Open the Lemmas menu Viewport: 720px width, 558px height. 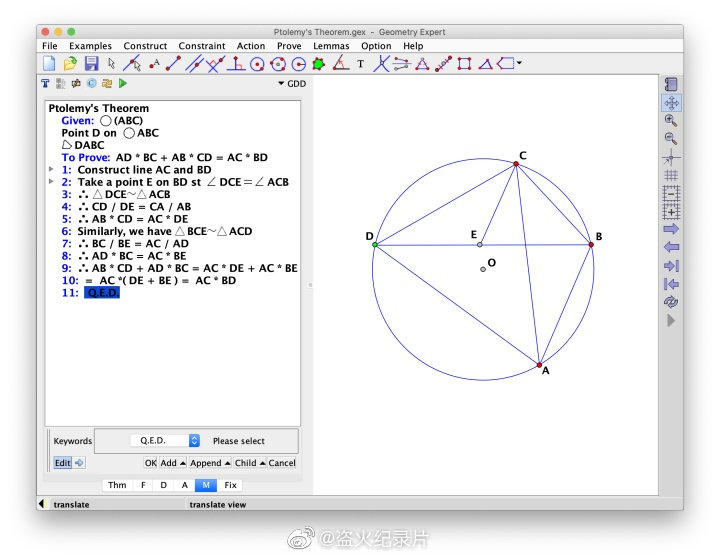point(330,46)
